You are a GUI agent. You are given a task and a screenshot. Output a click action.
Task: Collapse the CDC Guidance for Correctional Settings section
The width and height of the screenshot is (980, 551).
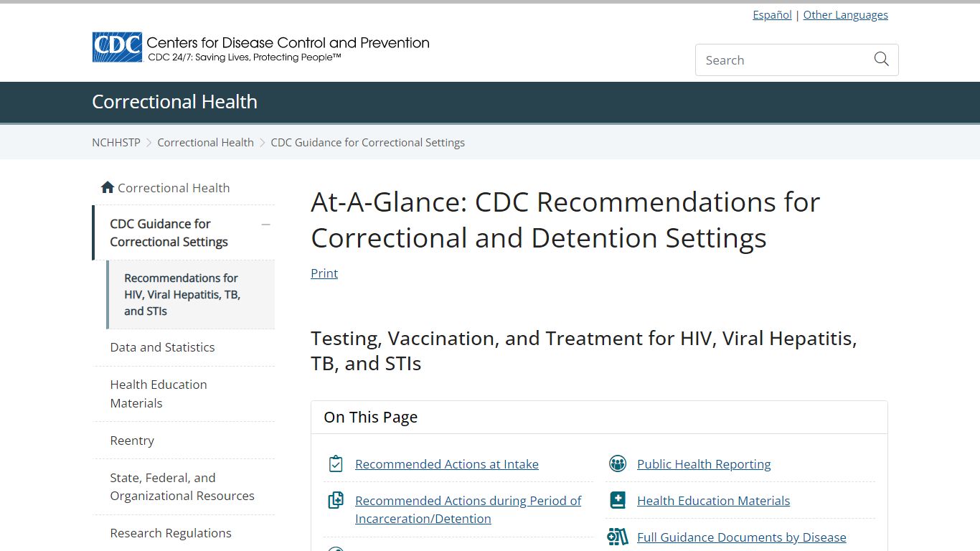(265, 225)
